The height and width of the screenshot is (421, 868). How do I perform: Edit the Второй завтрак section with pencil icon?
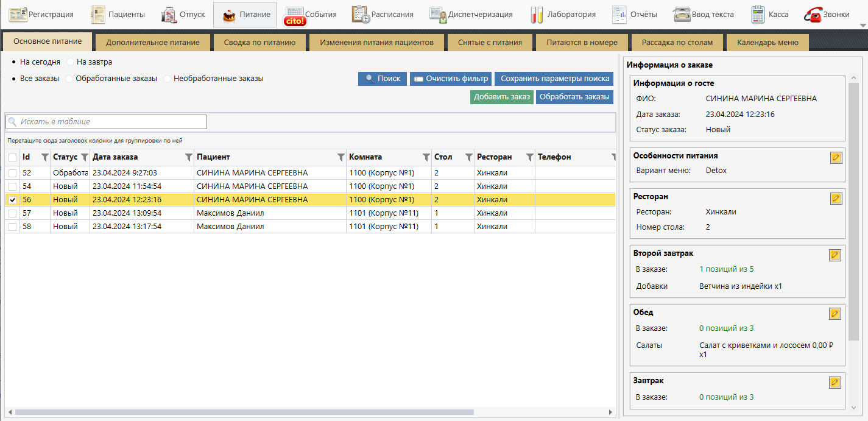835,255
